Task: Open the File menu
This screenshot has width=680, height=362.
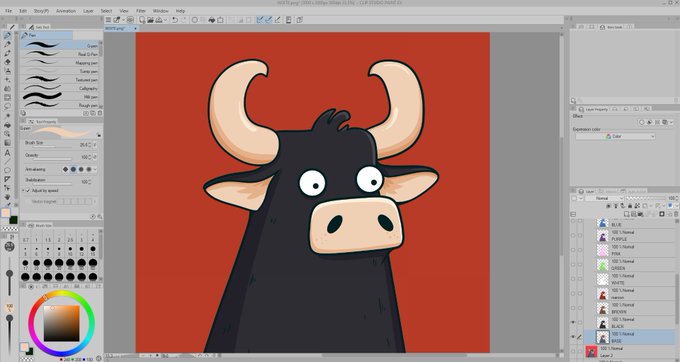Action: point(9,11)
